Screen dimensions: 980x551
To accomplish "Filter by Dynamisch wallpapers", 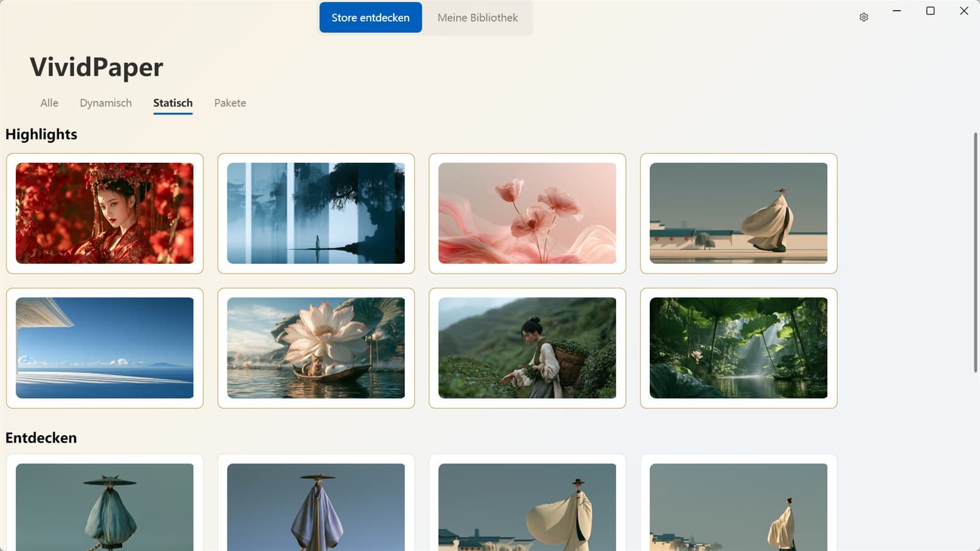I will [105, 103].
